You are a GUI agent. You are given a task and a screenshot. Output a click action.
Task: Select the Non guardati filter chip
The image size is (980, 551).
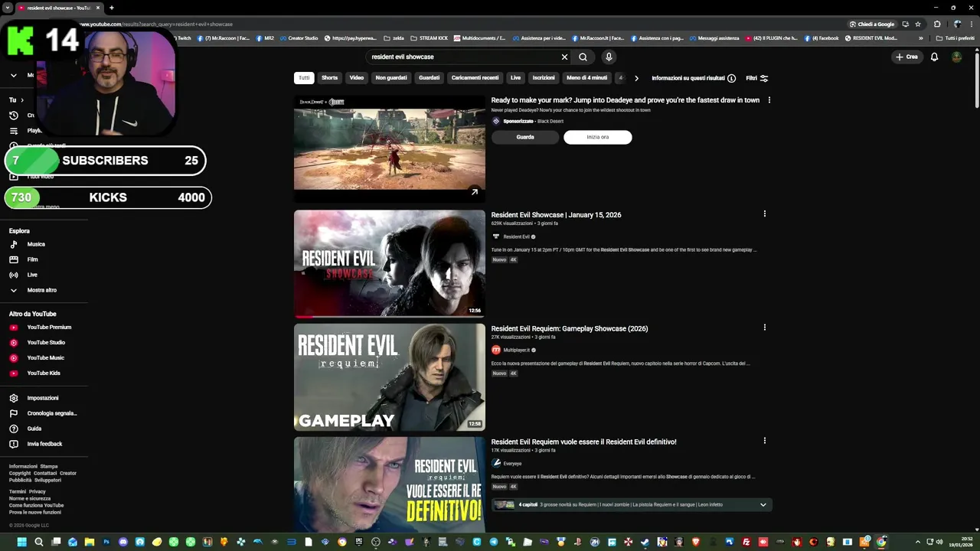[x=391, y=77]
